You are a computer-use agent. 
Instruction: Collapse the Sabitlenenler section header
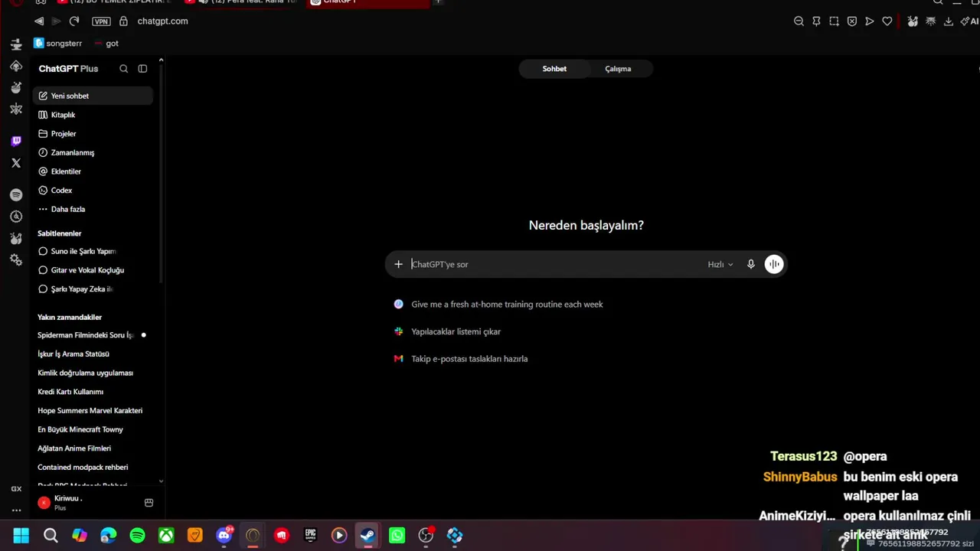tap(59, 233)
